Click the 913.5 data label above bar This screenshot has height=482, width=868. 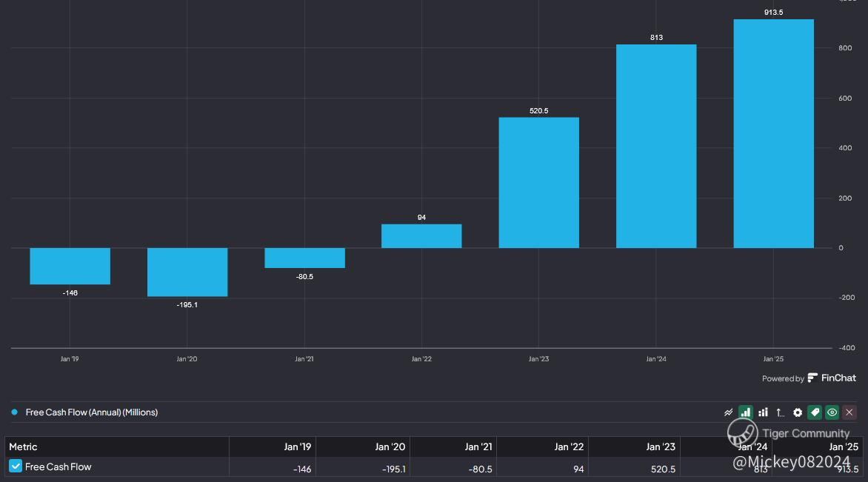(773, 12)
